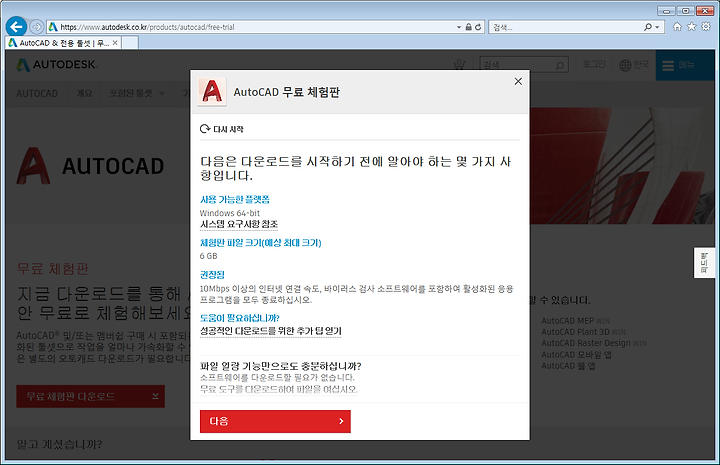Click the AutoCAD Plant 3D link
The height and width of the screenshot is (465, 720).
click(584, 332)
